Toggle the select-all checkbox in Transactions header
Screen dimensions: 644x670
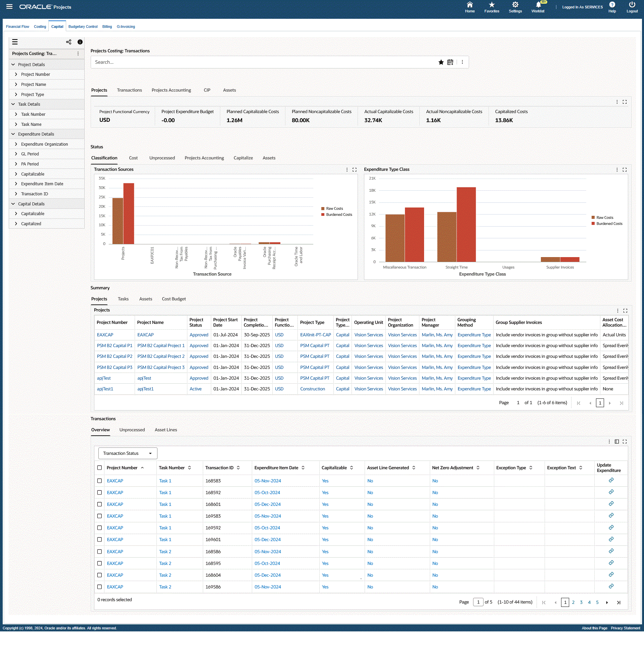(x=99, y=468)
